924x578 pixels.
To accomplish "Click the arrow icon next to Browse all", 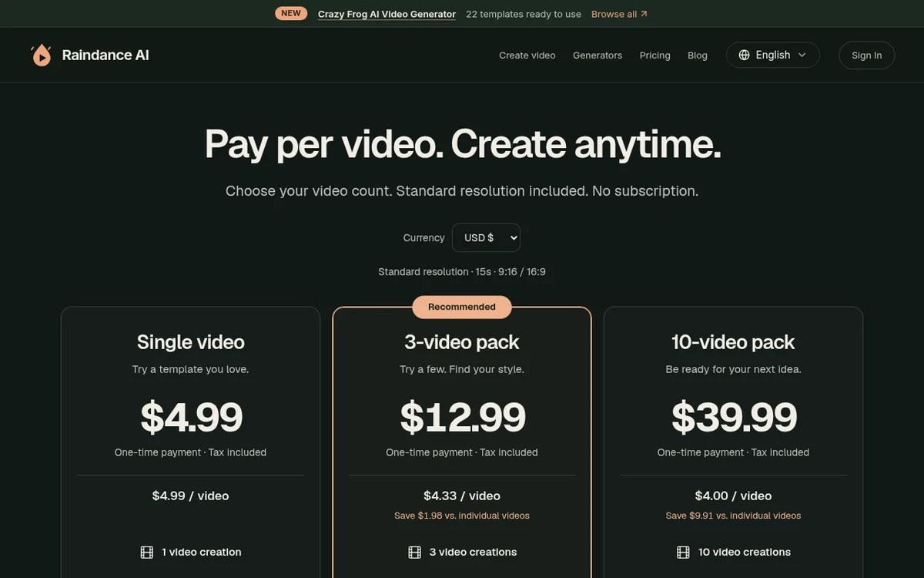I will tap(644, 14).
